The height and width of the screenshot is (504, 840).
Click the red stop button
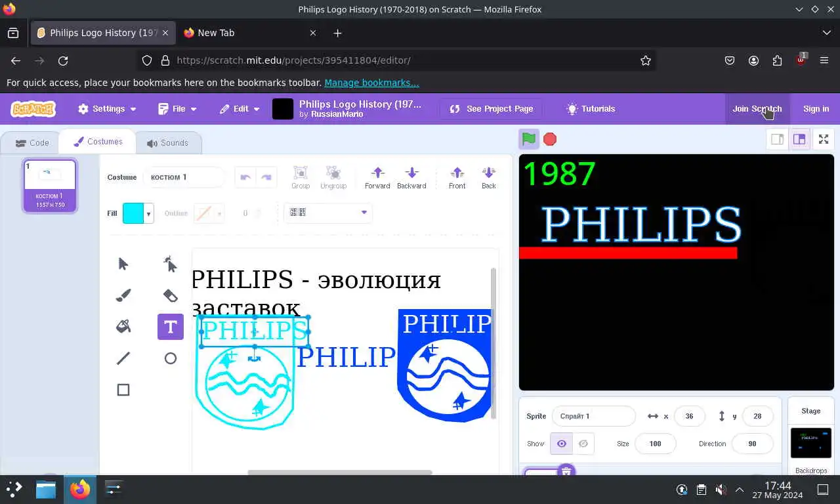550,139
